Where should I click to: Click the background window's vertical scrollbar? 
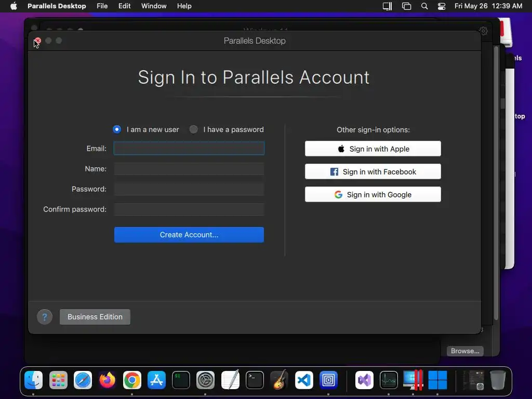tap(496, 183)
